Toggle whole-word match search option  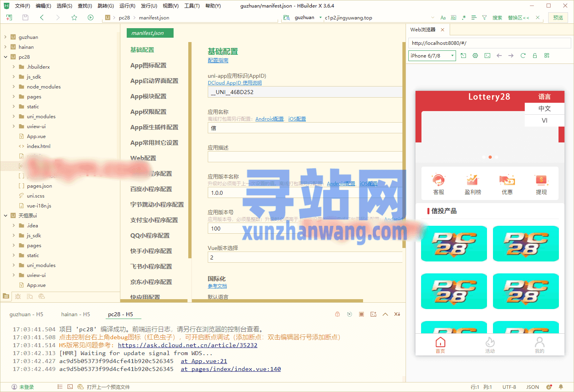453,17
